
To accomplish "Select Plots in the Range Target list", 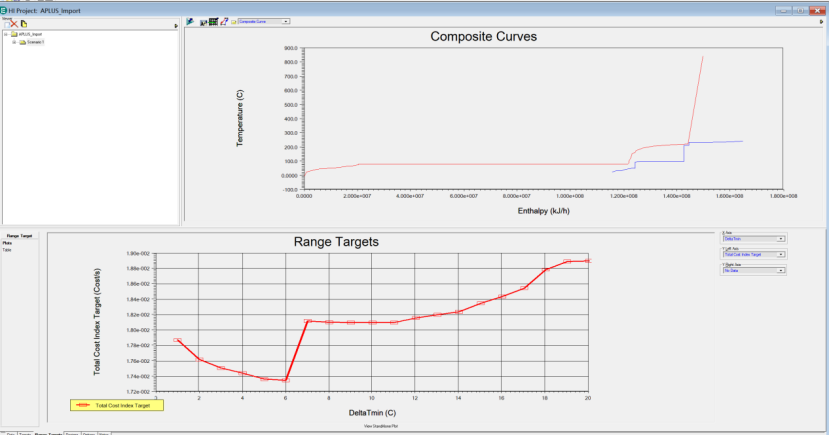I will point(7,243).
